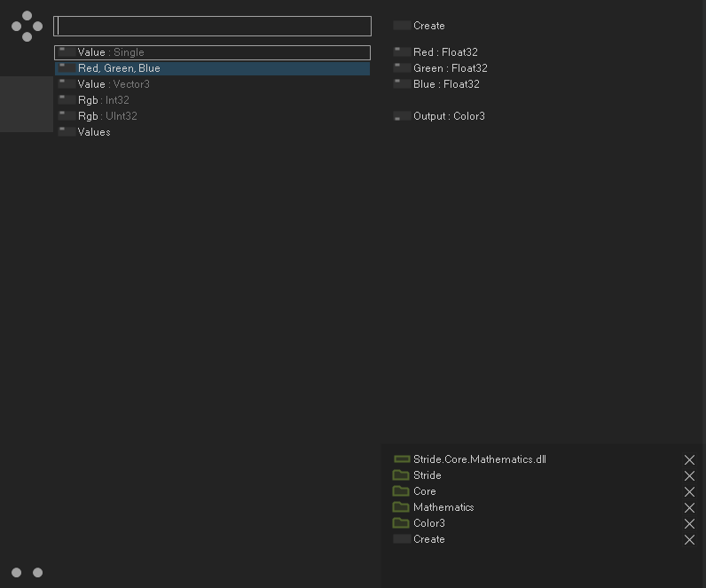Navigate to the Stride breadcrumb
This screenshot has height=588, width=706.
[x=428, y=475]
